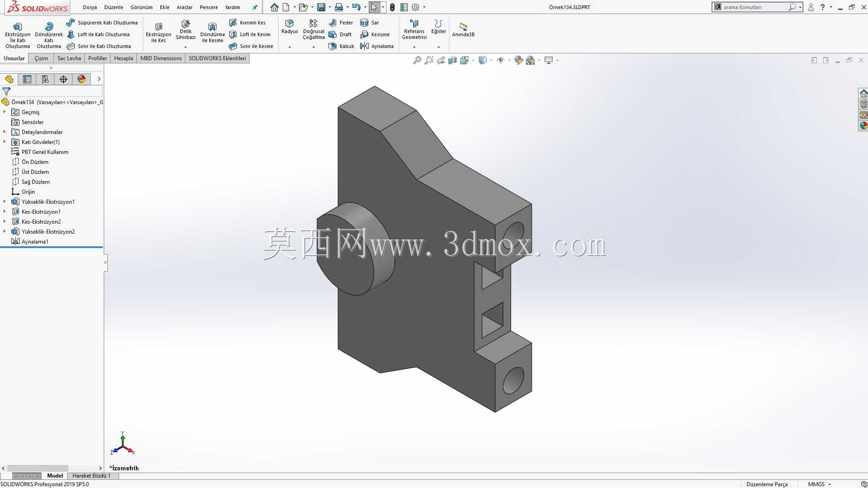Select Döndürerek Katı Oluşturma tool
The height and width of the screenshot is (488, 868).
point(49,35)
